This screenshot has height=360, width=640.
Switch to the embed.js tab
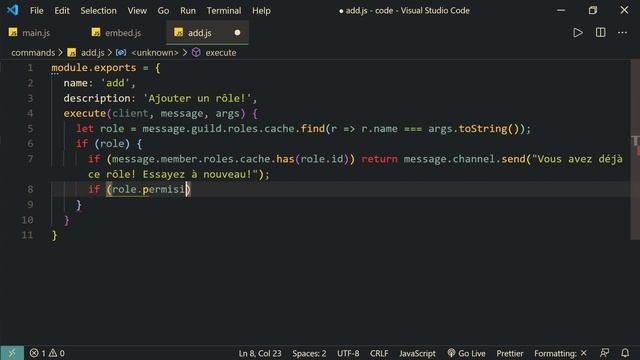(123, 33)
